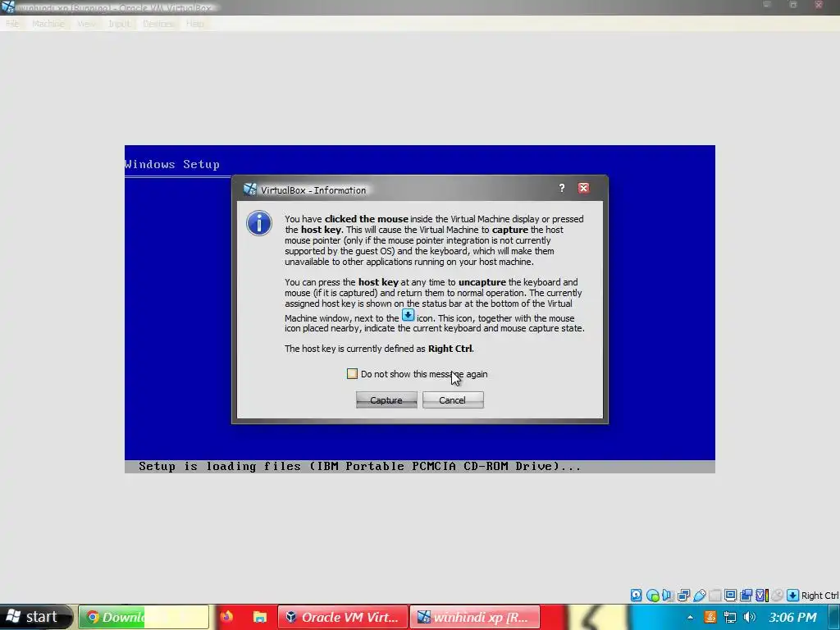Click the Setup is loading files status line
Viewport: 840px width, 630px height.
click(359, 466)
